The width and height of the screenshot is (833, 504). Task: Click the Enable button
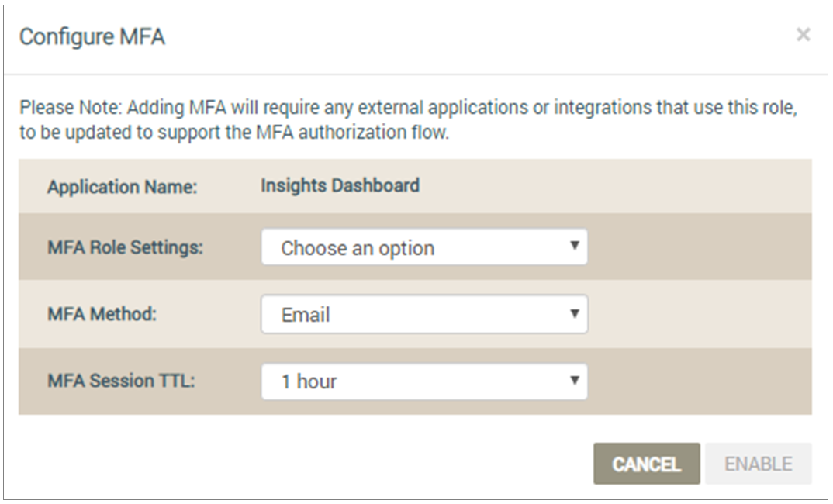759,464
